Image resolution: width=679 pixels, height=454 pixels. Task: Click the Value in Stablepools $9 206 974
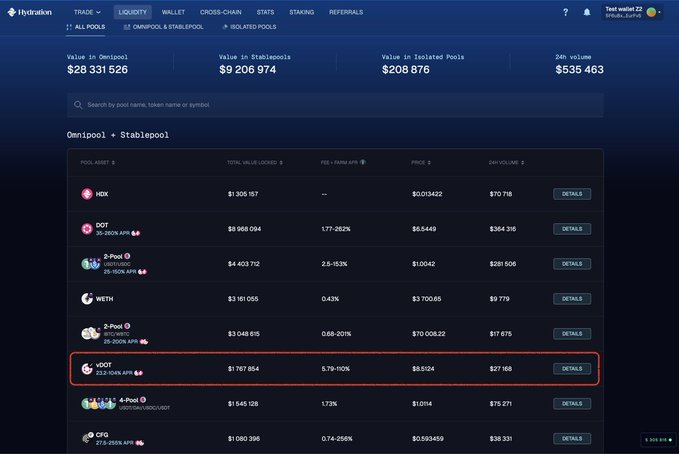tap(247, 69)
